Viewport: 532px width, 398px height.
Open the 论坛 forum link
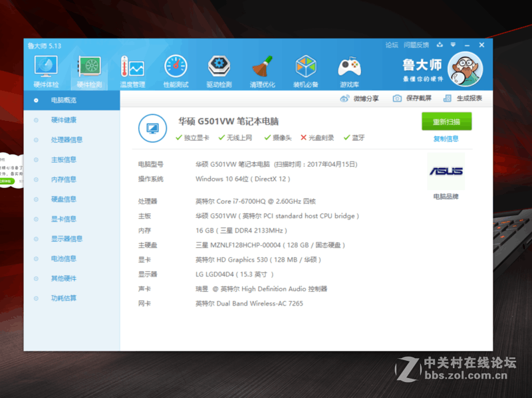pyautogui.click(x=392, y=45)
